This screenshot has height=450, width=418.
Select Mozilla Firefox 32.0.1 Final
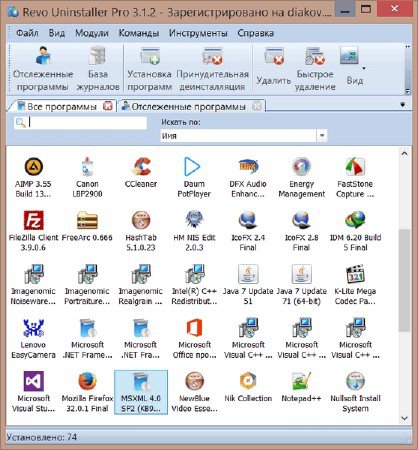87,392
